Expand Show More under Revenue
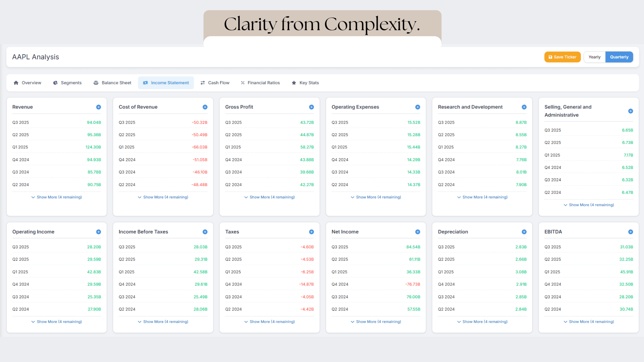 coord(56,197)
